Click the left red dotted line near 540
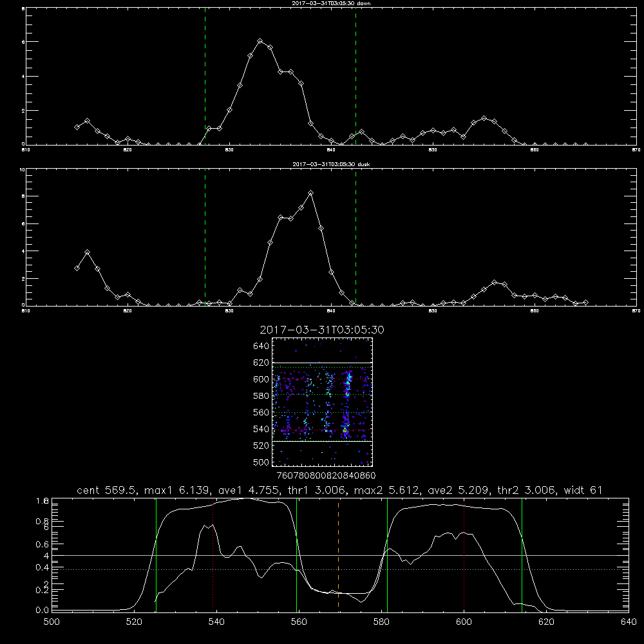 click(x=213, y=554)
